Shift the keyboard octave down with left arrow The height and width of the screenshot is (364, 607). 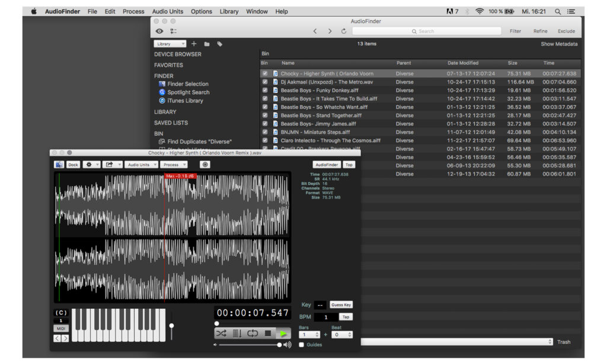57,339
